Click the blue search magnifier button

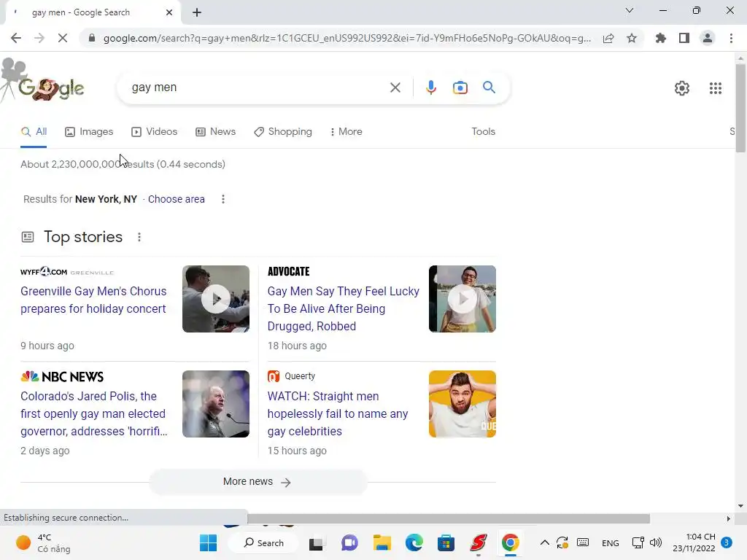point(489,87)
